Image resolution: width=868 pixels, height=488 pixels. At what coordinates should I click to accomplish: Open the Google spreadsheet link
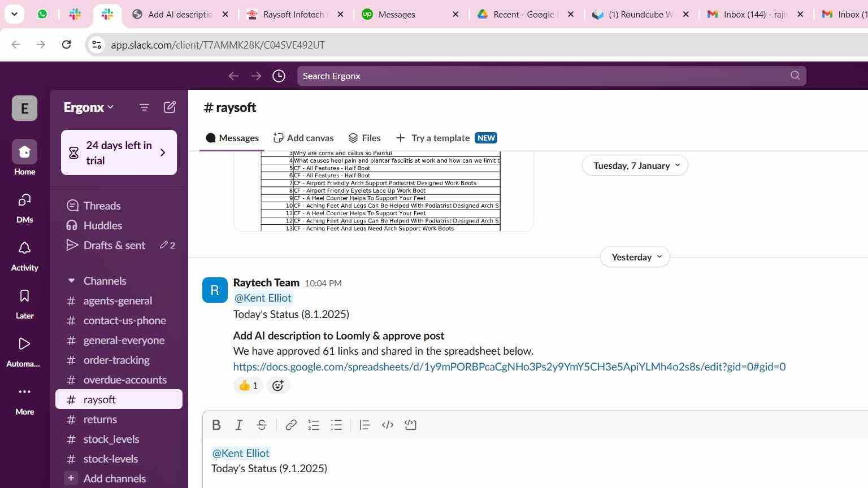(x=509, y=367)
